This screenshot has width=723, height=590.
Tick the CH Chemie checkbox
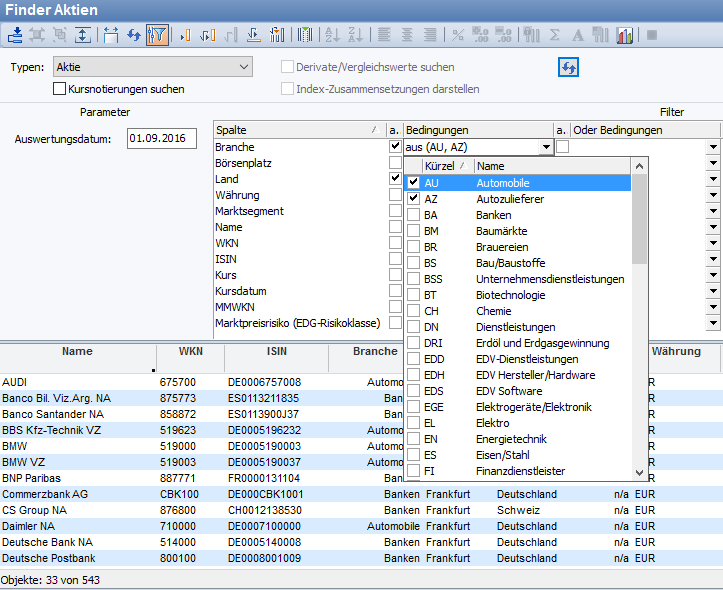tap(413, 311)
